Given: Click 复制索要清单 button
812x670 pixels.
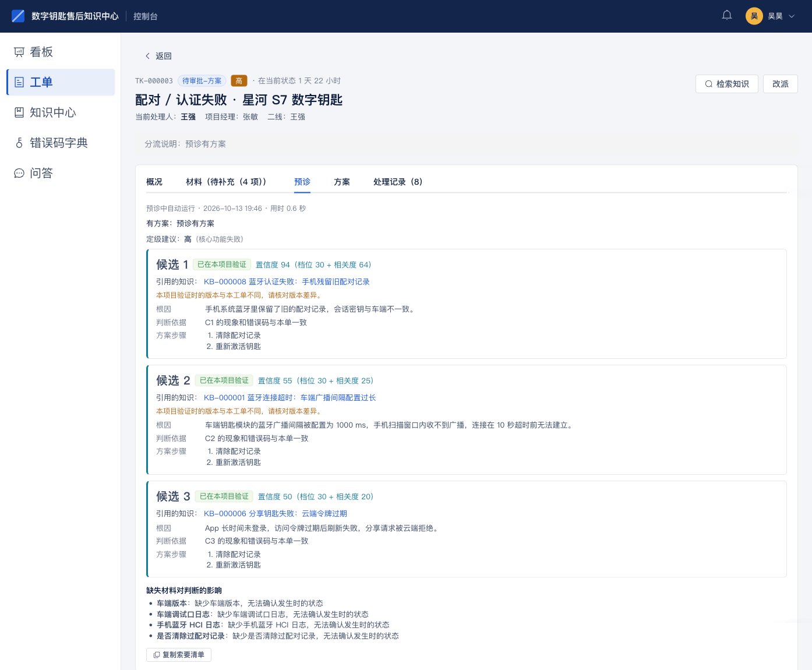Looking at the screenshot, I should (179, 655).
